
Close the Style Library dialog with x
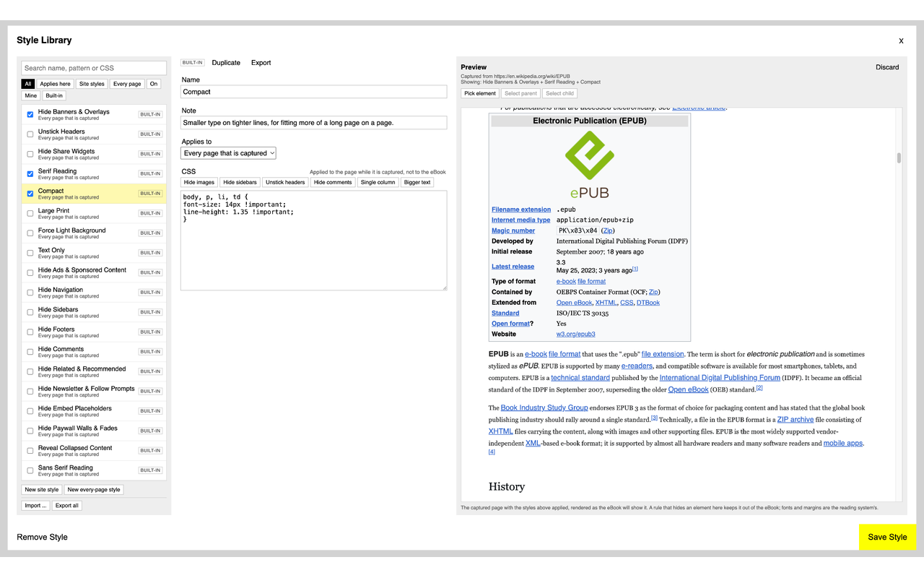tap(901, 41)
